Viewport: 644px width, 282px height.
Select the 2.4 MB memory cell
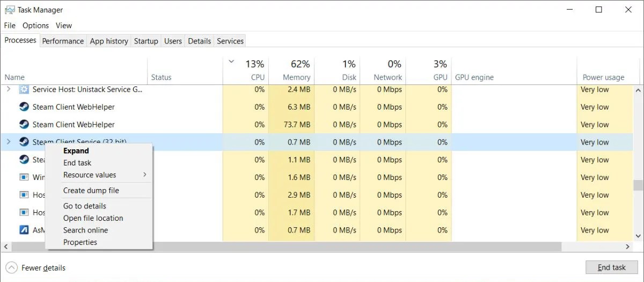coord(291,90)
